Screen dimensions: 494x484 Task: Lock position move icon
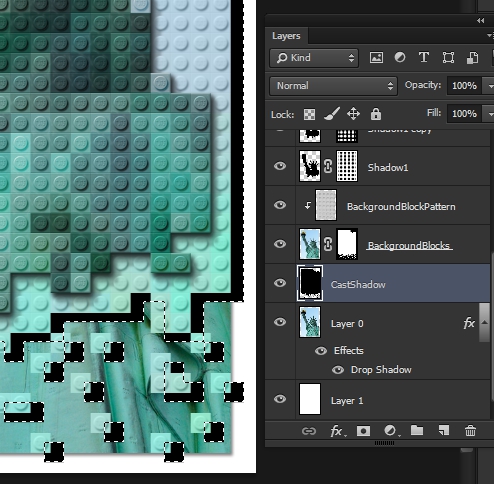click(353, 114)
